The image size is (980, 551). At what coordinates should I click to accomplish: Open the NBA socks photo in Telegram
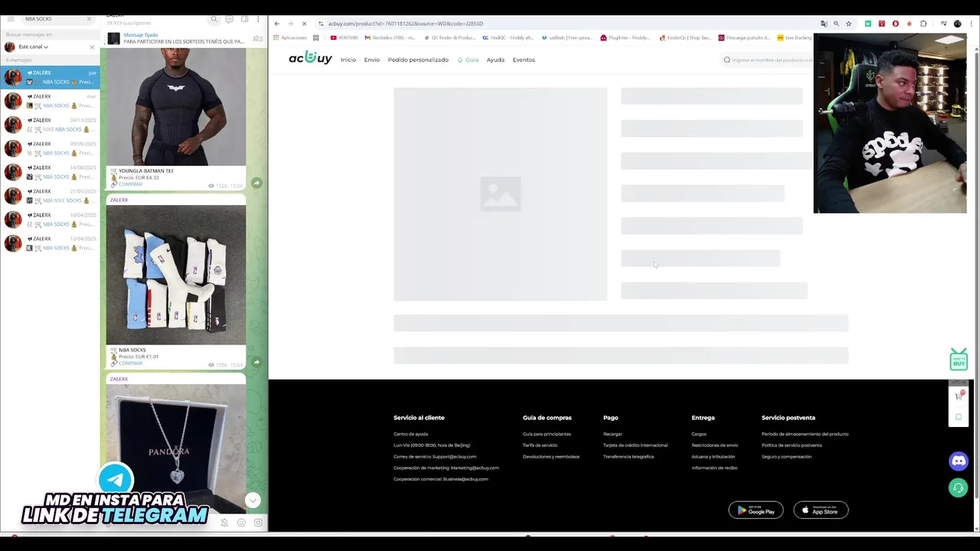[176, 275]
